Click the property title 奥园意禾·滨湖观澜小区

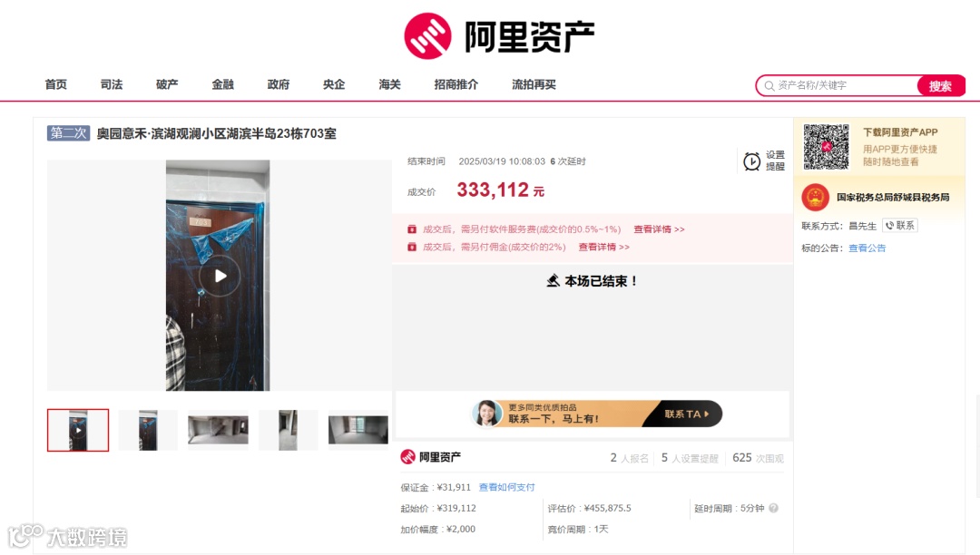click(x=216, y=133)
